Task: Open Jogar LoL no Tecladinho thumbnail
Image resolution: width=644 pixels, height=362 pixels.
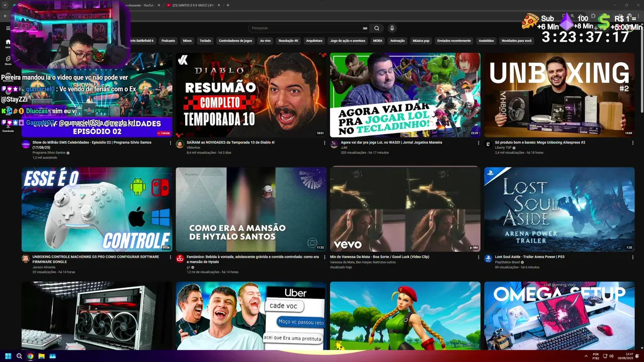Action: click(x=405, y=95)
